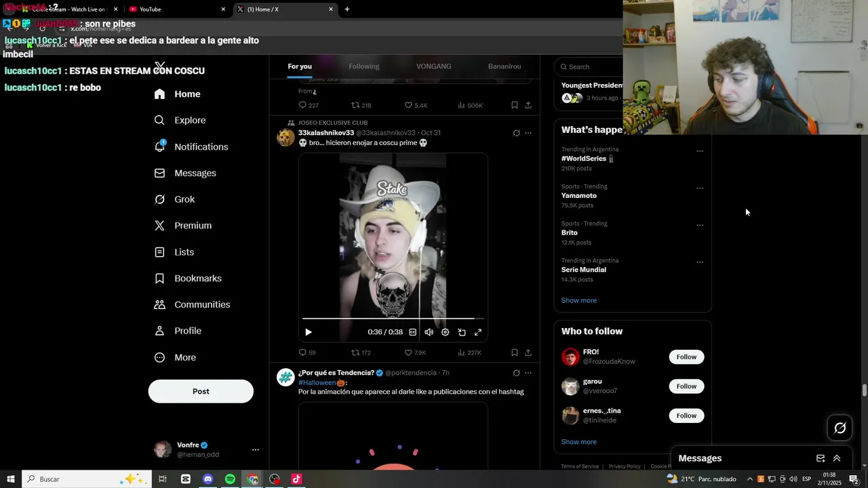
Task: Open Discord from the taskbar
Action: (x=208, y=479)
